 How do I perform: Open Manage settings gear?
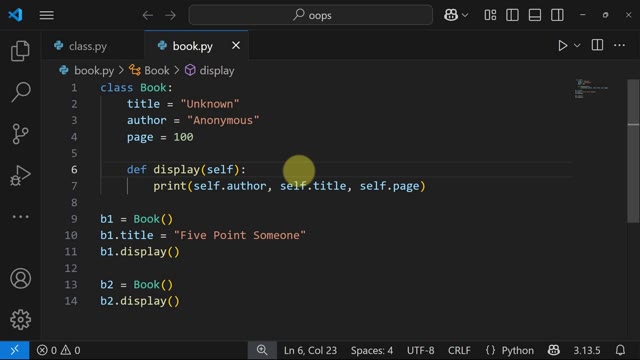[x=20, y=319]
